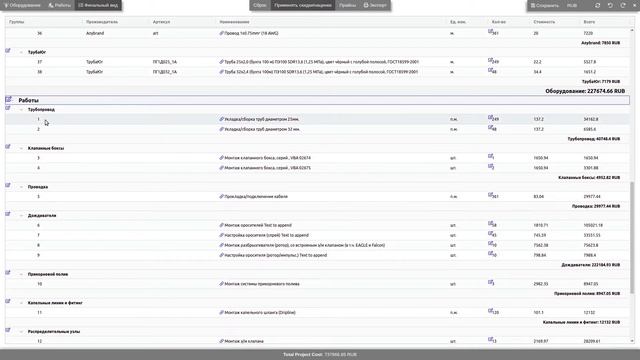Open the Оборудование tab
This screenshot has height=360, width=640.
pyautogui.click(x=22, y=5)
